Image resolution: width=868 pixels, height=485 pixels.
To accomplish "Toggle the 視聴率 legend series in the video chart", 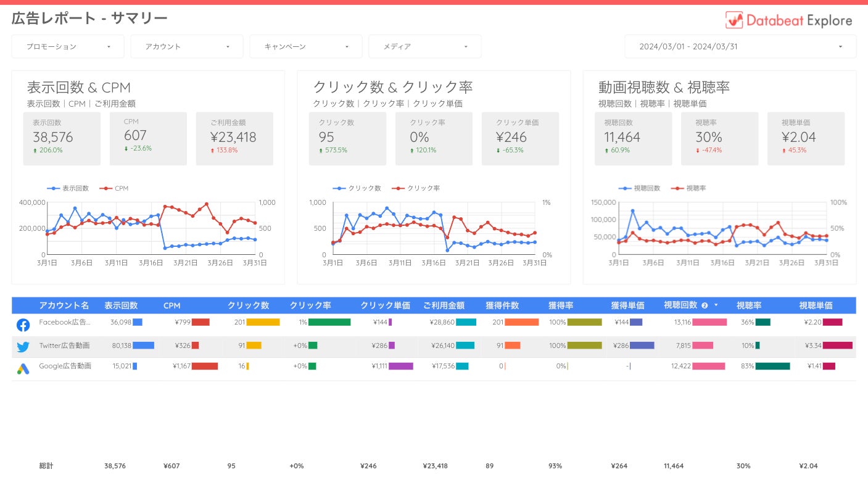I will pyautogui.click(x=688, y=188).
